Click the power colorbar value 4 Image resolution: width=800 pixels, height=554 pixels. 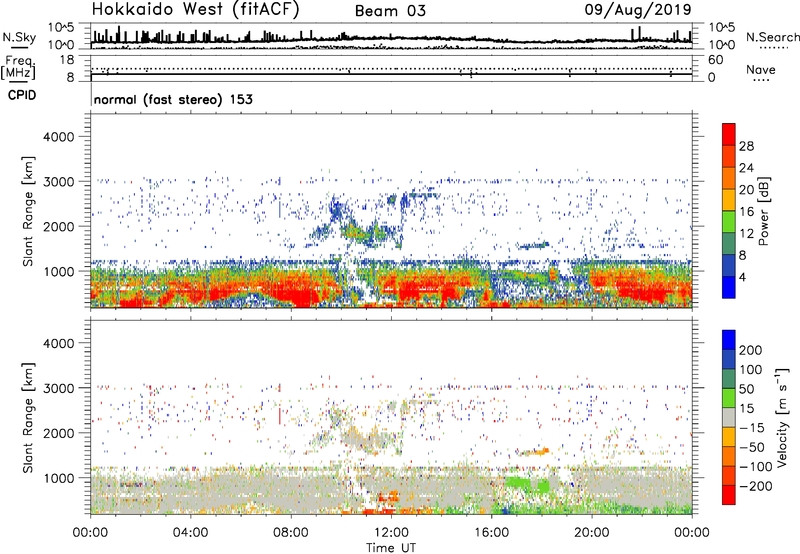click(x=742, y=278)
